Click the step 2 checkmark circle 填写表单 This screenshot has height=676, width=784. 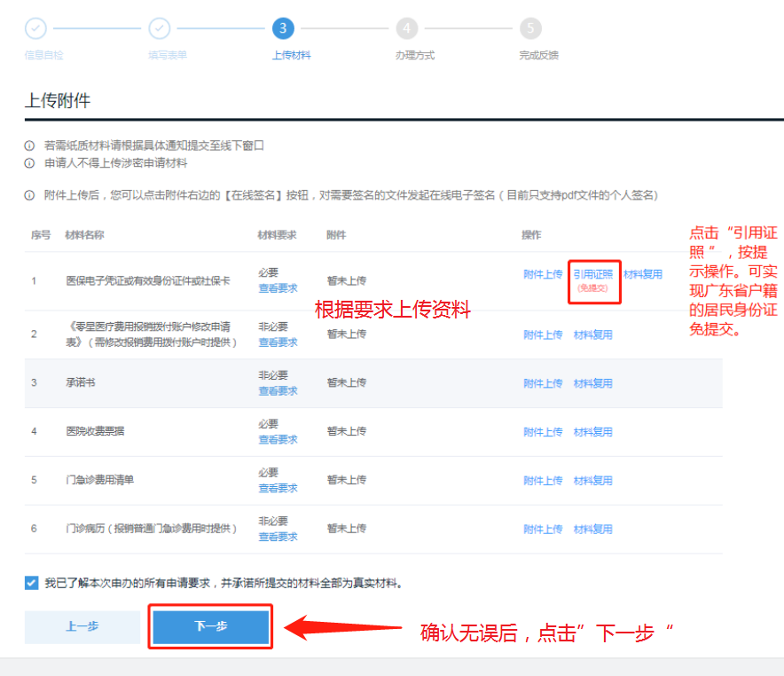[x=160, y=29]
